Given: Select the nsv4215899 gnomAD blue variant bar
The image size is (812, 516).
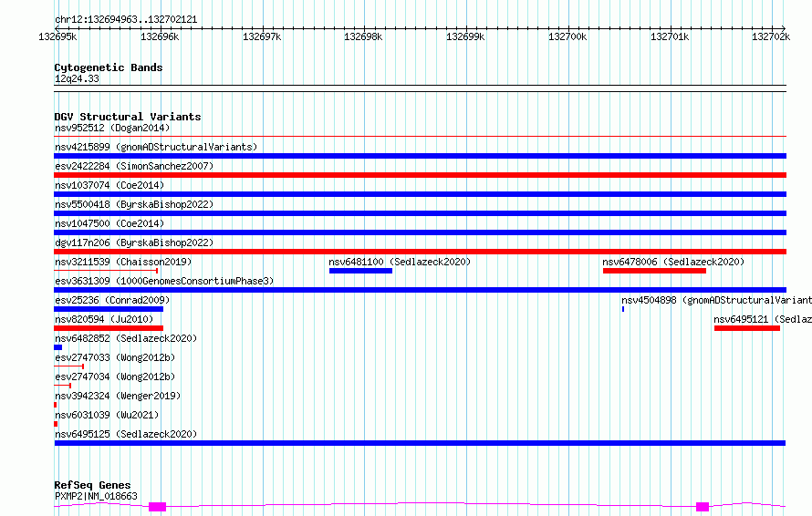Looking at the screenshot, I should click(x=420, y=156).
